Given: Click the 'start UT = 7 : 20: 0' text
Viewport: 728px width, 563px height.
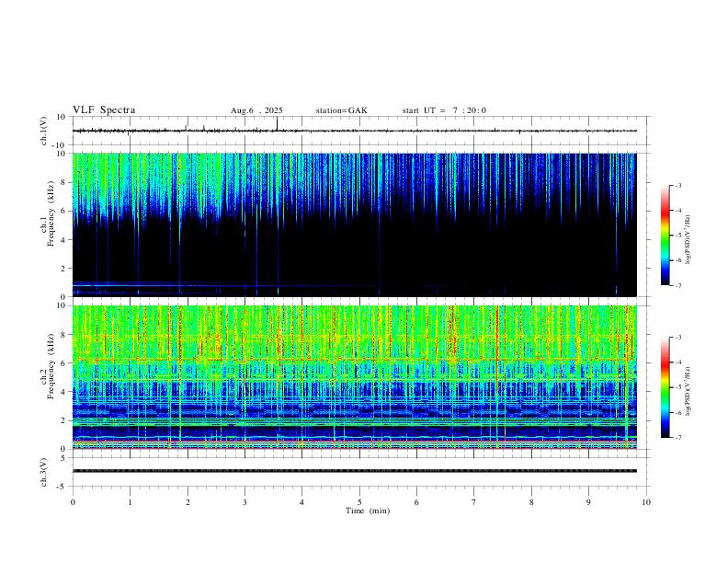Looking at the screenshot, I should click(x=444, y=110).
